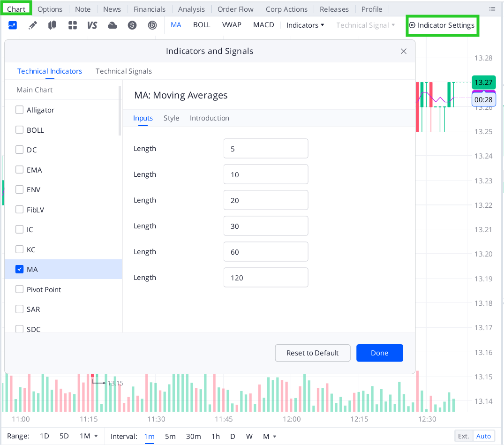The width and height of the screenshot is (504, 445).
Task: Open the M interval dropdown
Action: click(270, 436)
